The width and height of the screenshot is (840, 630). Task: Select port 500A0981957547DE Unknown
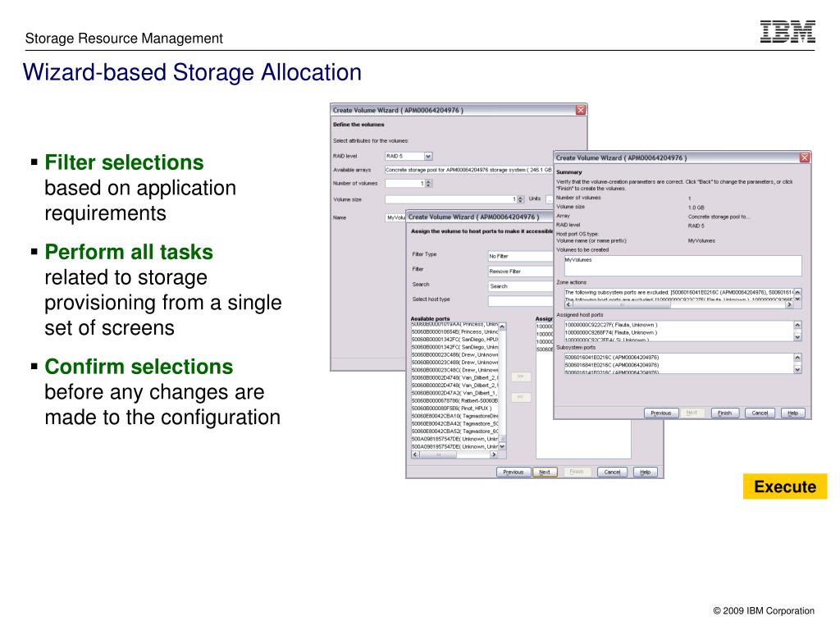coord(454,446)
